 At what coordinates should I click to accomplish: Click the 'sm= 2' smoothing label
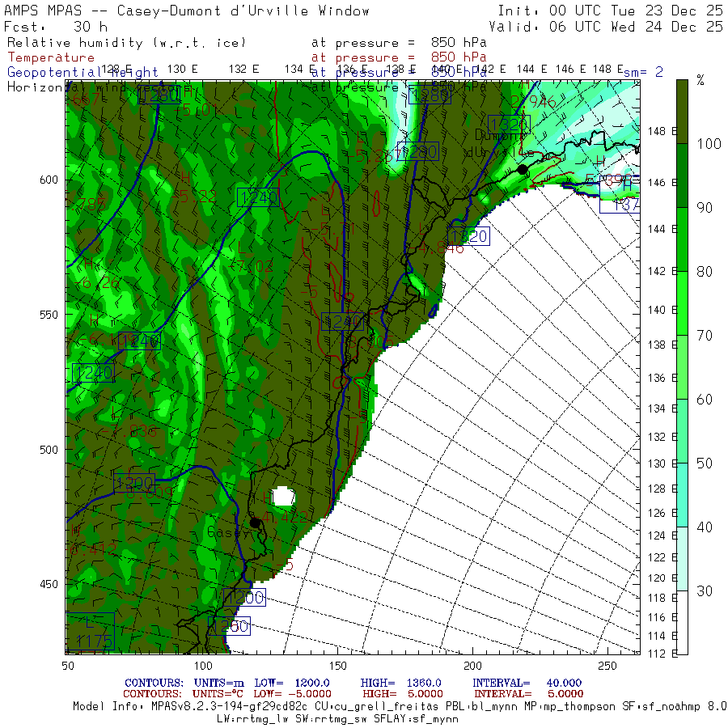click(643, 73)
